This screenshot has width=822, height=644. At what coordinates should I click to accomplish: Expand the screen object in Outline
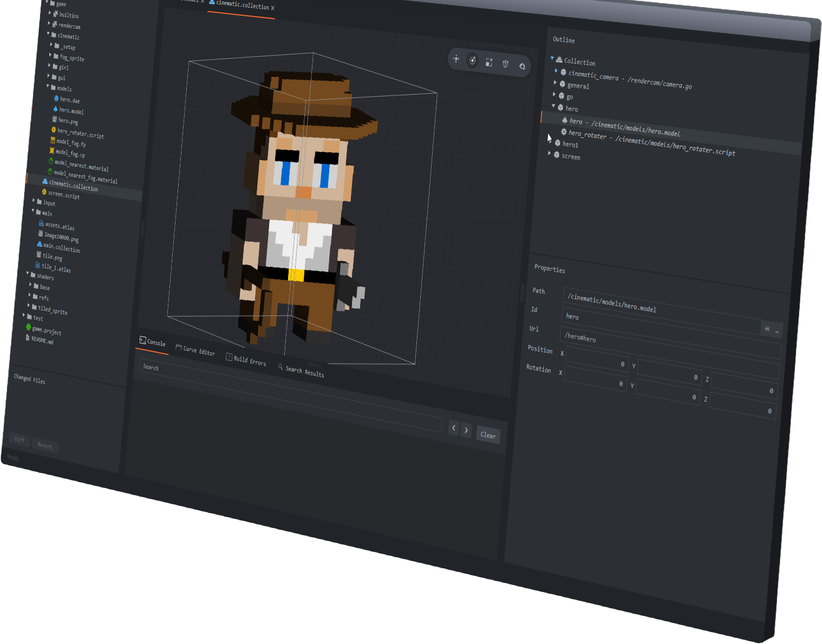550,154
